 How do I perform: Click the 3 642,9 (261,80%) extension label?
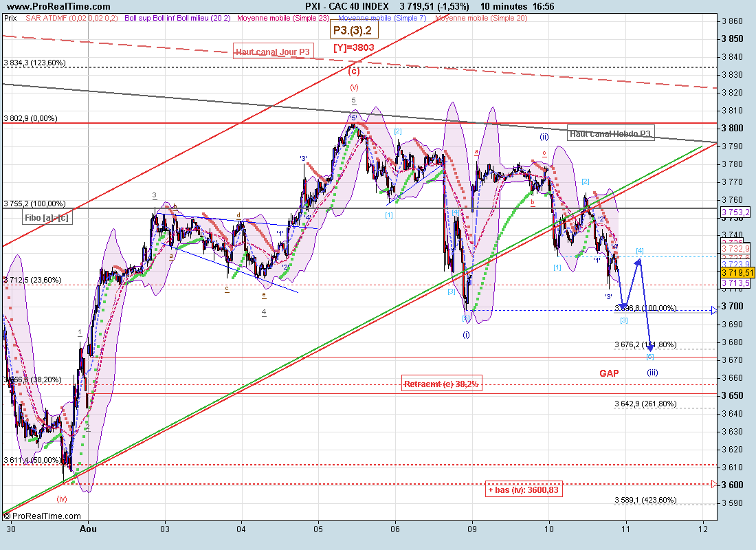[645, 404]
